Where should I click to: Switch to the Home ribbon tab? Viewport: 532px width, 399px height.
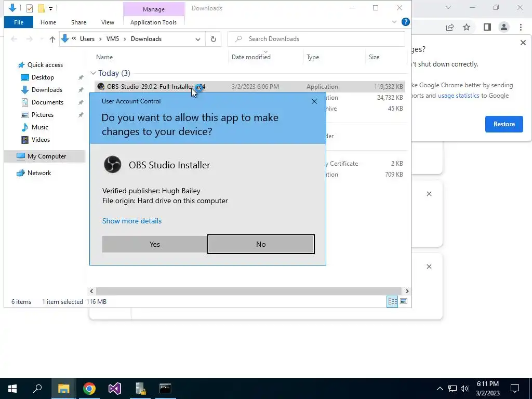point(48,22)
